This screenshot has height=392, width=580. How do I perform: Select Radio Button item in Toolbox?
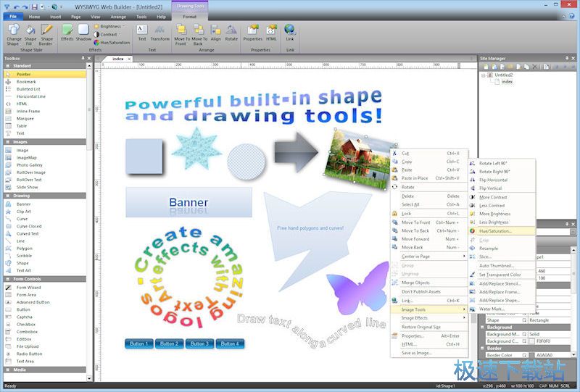[x=45, y=354]
